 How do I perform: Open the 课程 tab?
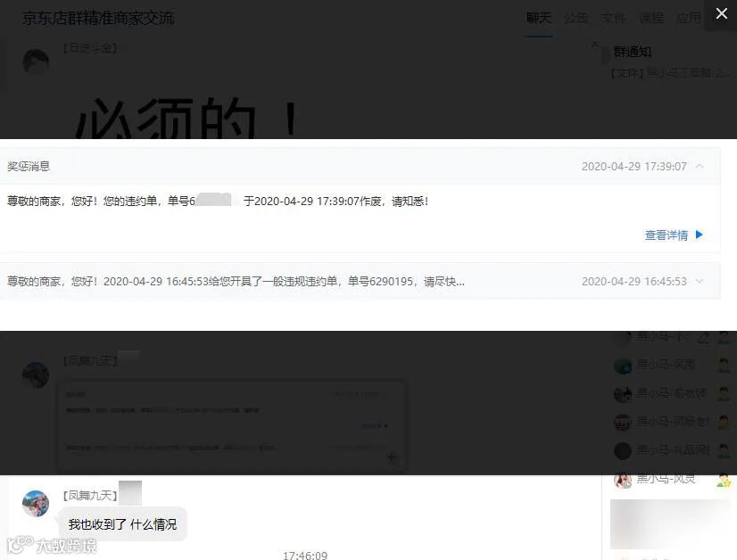tap(651, 18)
